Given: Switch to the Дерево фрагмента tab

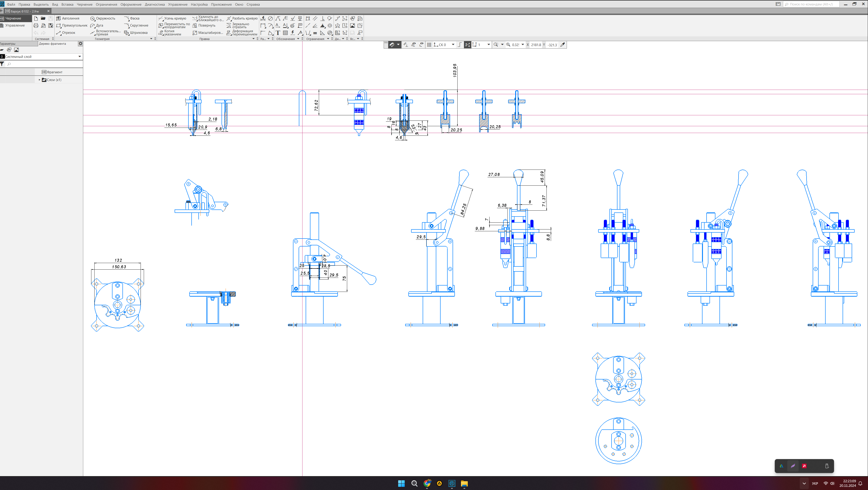Looking at the screenshot, I should click(x=53, y=44).
